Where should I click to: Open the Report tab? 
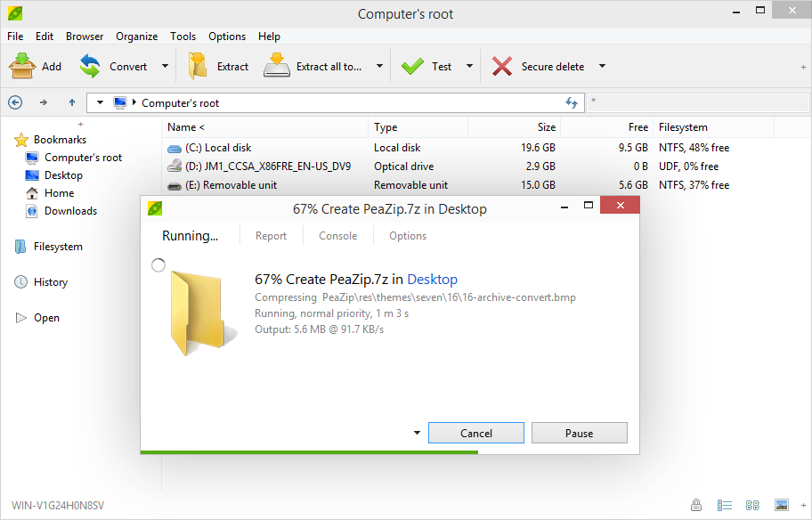[x=271, y=236]
